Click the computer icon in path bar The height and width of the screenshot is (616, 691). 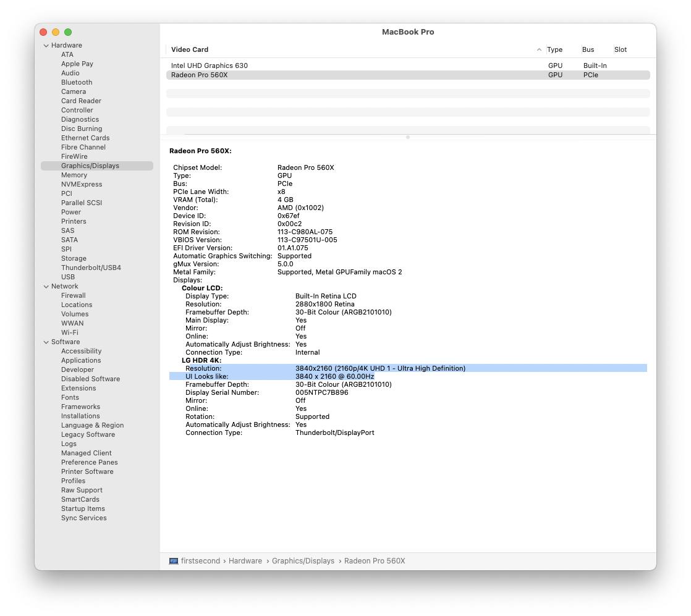[174, 561]
